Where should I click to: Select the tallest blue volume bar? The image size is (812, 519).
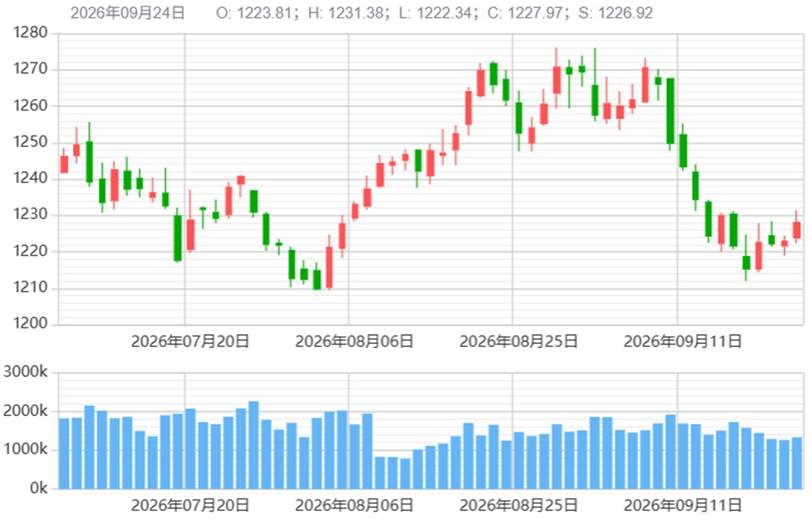click(x=254, y=445)
